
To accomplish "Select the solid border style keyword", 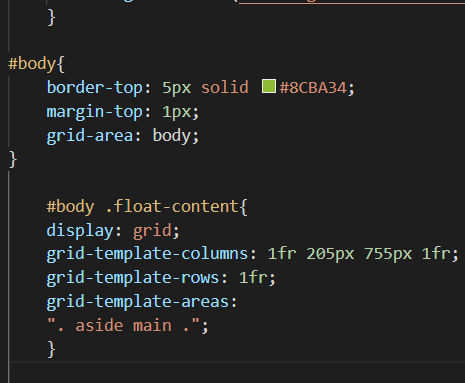I will coord(225,87).
